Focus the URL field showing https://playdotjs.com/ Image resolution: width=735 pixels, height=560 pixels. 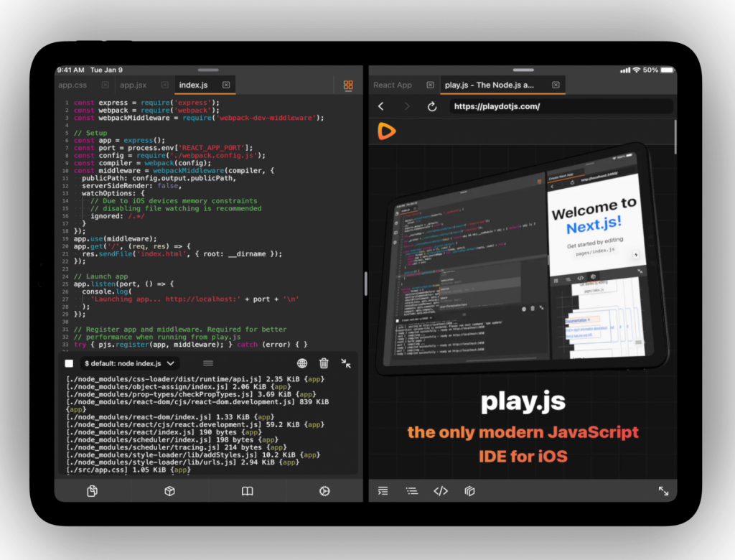561,106
